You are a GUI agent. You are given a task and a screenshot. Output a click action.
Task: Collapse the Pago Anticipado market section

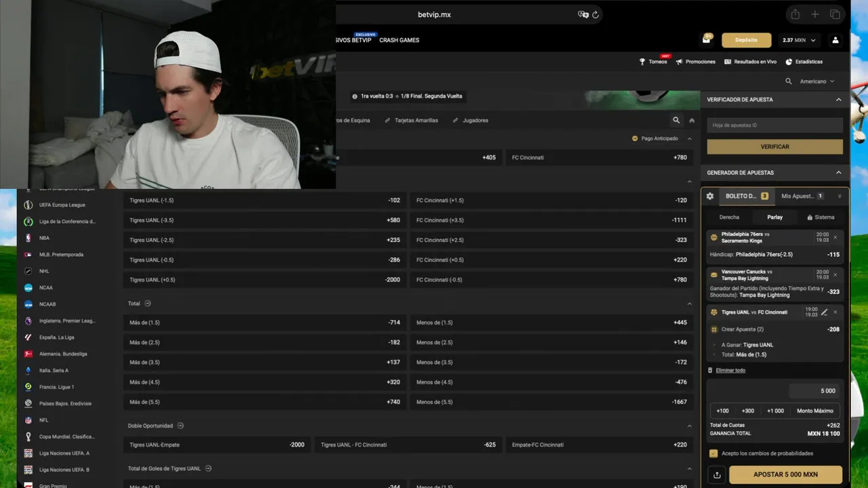pyautogui.click(x=690, y=138)
